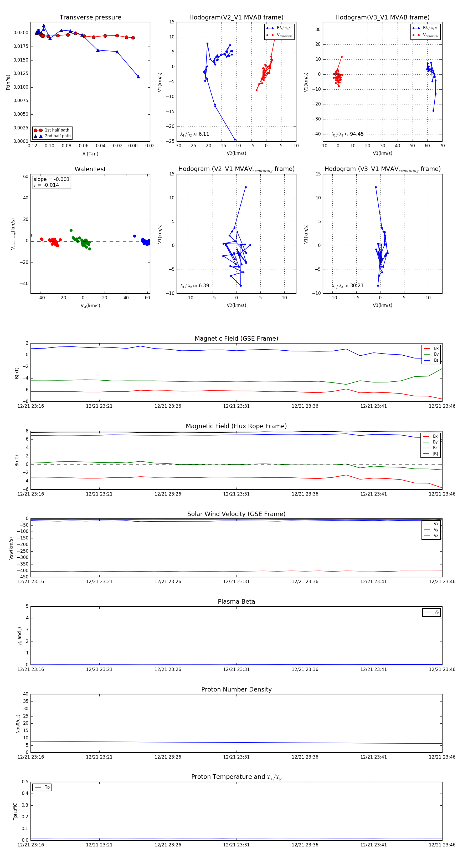Click the 'Vz' legend entry in solar wind plot

click(x=431, y=536)
